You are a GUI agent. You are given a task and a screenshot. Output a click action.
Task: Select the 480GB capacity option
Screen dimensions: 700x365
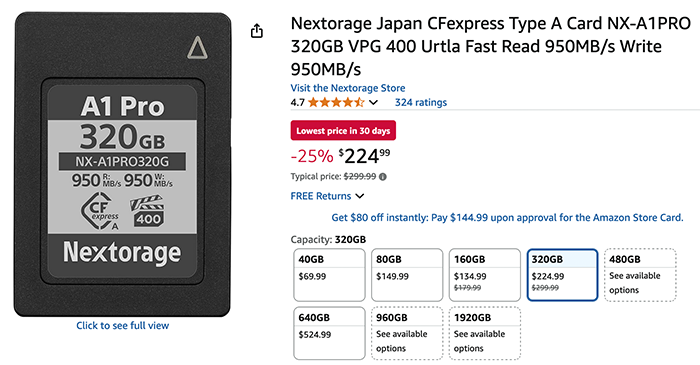click(640, 275)
